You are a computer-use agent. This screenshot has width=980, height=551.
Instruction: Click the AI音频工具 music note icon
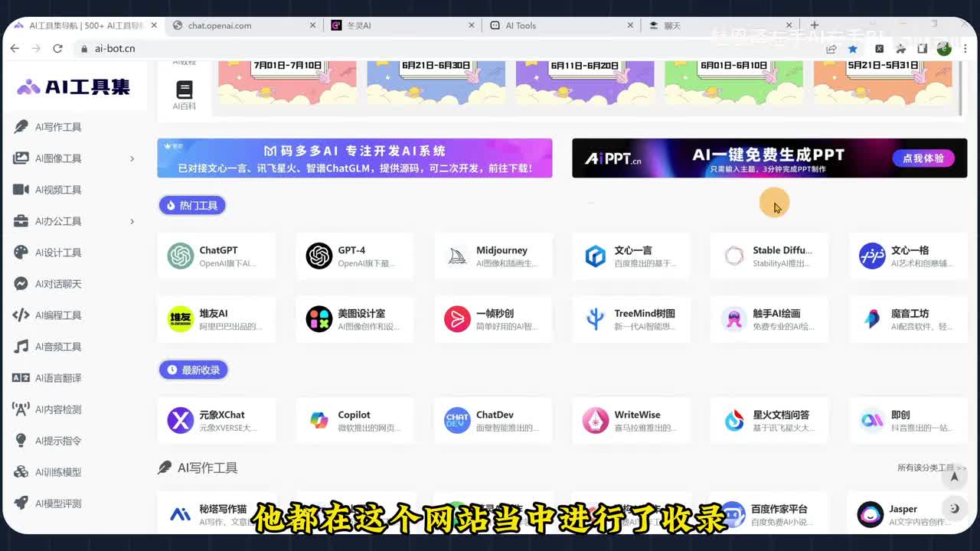(x=21, y=347)
